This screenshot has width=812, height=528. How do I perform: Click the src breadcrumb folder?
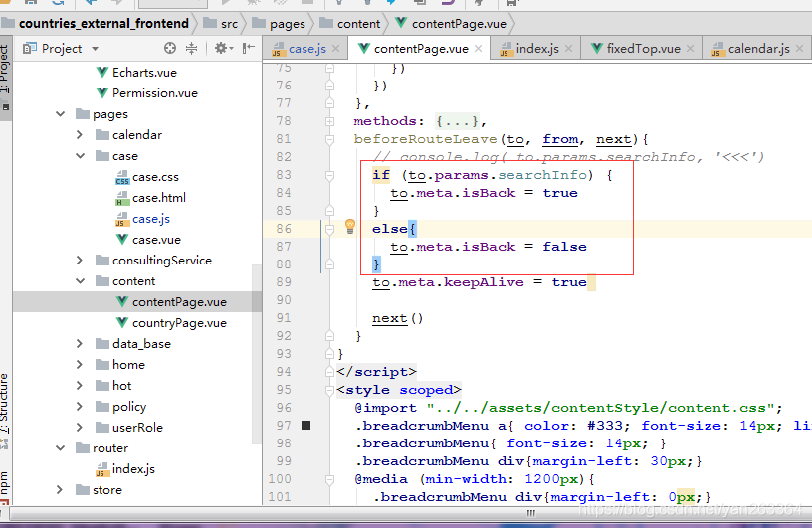coord(221,23)
